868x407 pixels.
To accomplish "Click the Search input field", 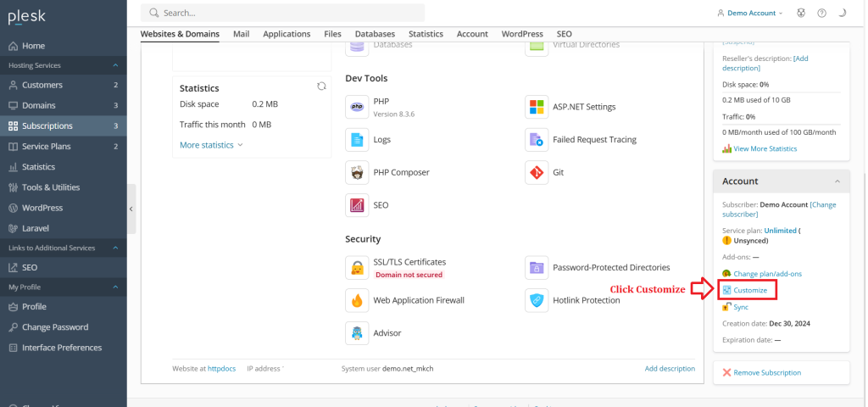I will click(282, 13).
